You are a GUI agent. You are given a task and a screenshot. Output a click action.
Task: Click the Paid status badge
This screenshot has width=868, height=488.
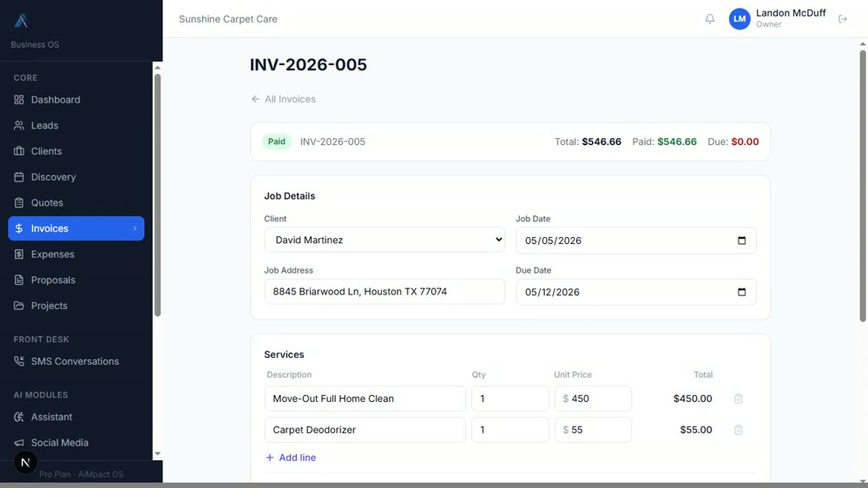point(277,142)
